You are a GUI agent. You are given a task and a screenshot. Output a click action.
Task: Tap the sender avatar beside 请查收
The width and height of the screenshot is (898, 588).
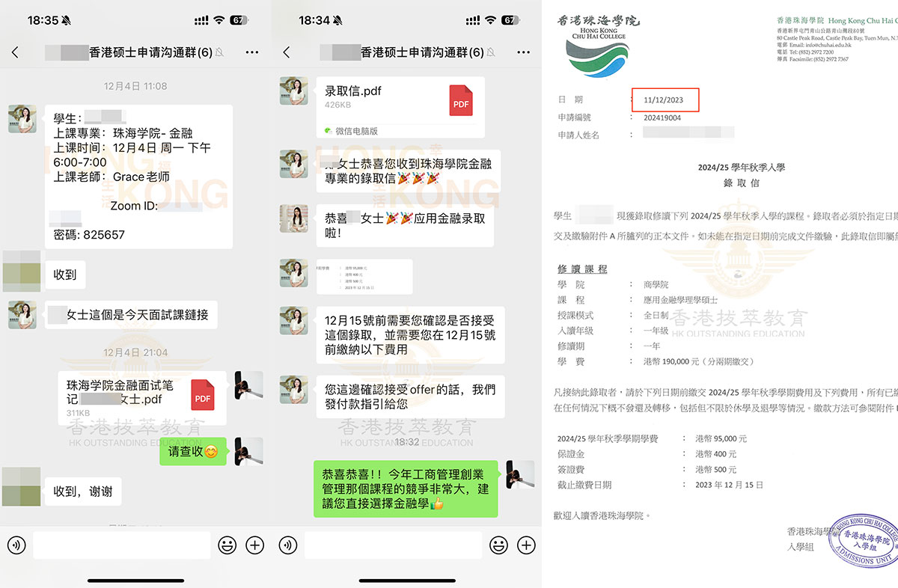(248, 452)
